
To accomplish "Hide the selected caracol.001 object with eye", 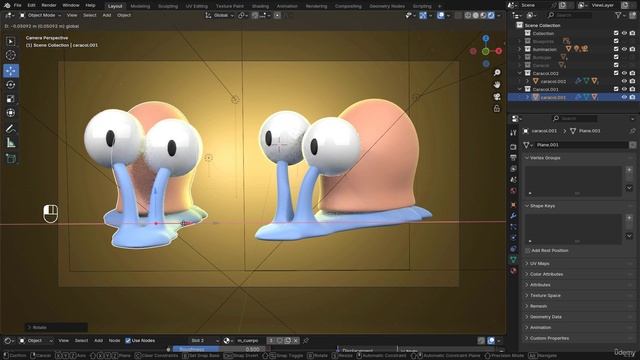I will (x=624, y=97).
